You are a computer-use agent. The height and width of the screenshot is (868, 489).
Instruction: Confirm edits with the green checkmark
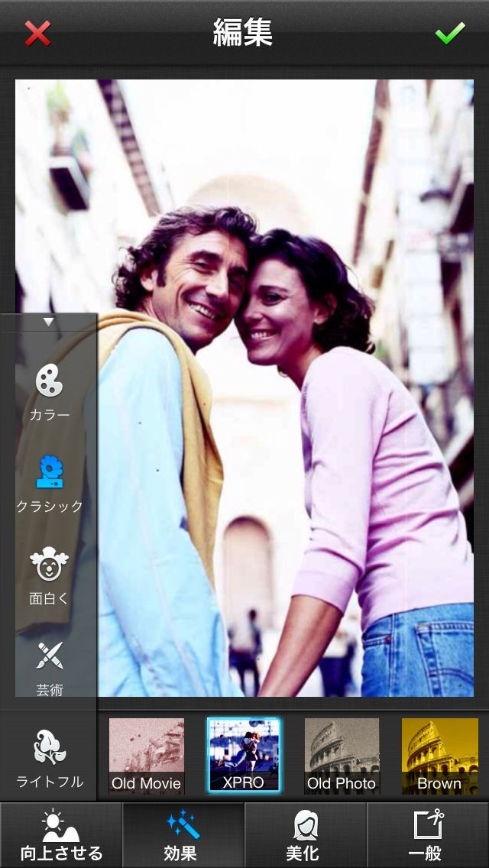[450, 34]
